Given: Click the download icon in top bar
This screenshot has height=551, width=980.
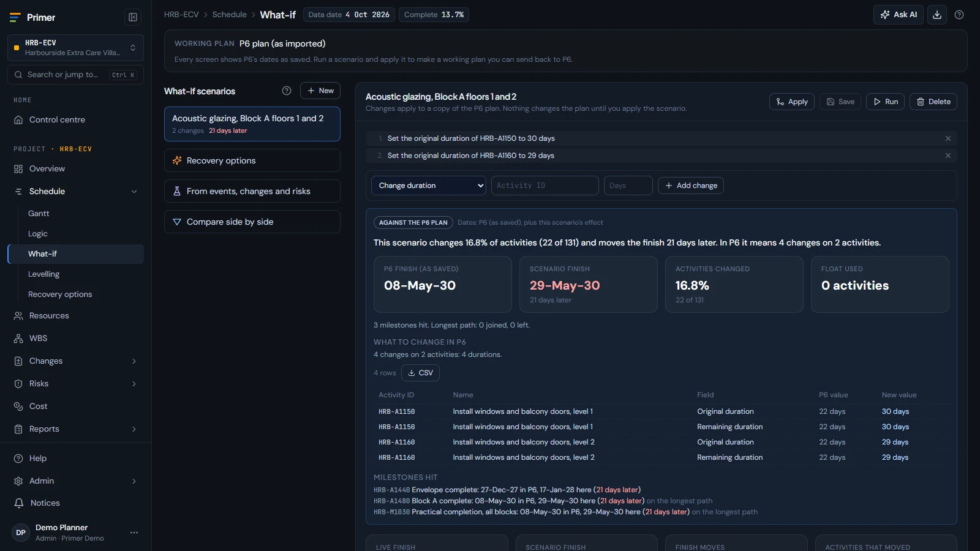Looking at the screenshot, I should 937,15.
